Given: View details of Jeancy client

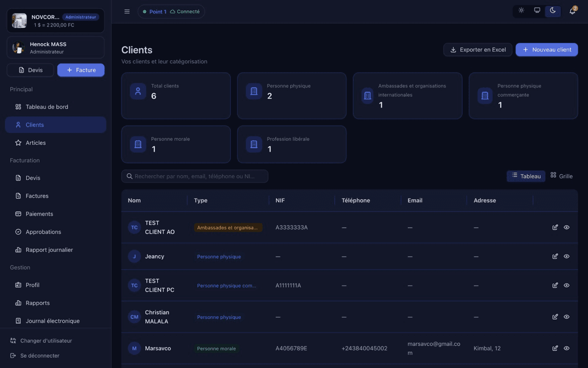Looking at the screenshot, I should [566, 256].
